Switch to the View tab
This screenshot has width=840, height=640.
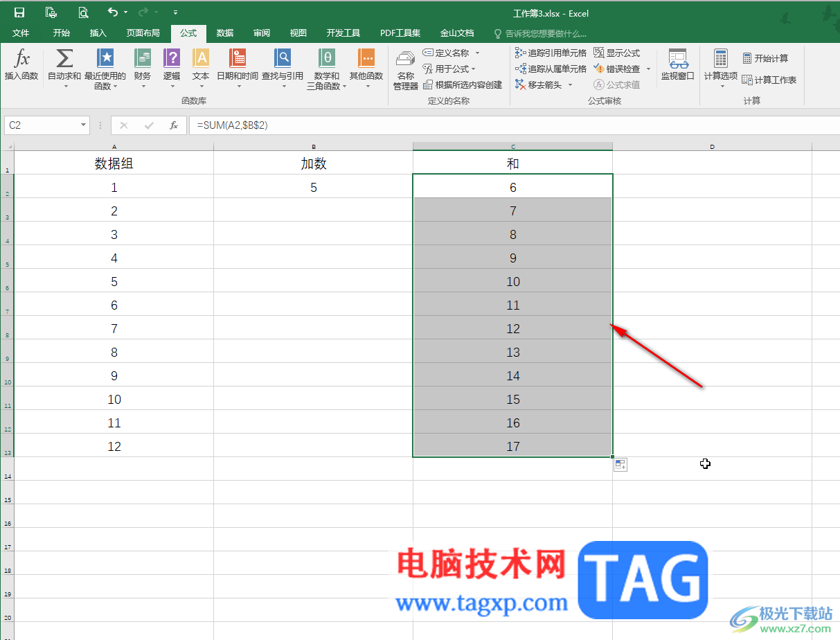(x=298, y=33)
